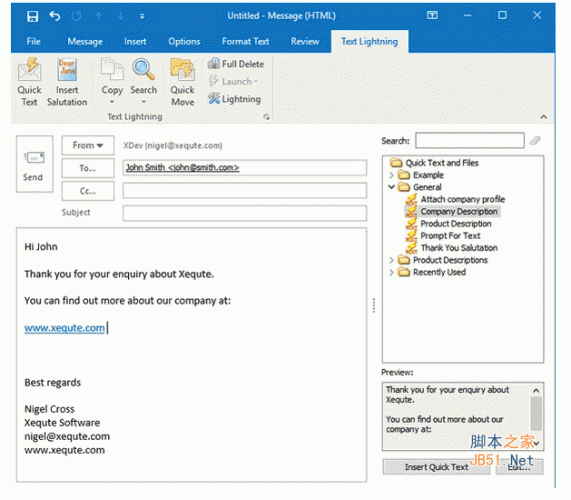571x500 pixels.
Task: Click the Quick Move folder icon
Action: pos(182,69)
